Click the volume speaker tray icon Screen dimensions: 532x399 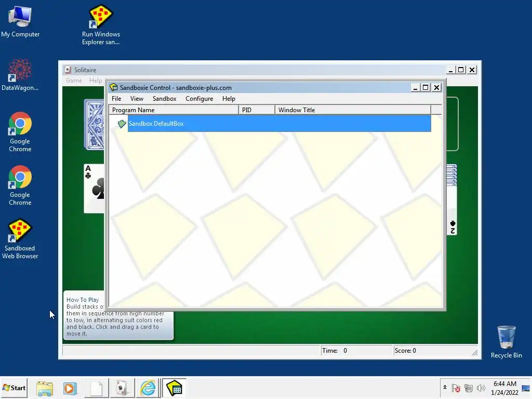481,388
